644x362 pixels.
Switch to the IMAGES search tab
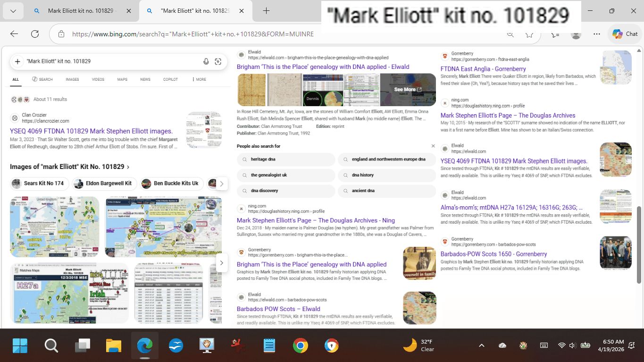[x=72, y=79]
